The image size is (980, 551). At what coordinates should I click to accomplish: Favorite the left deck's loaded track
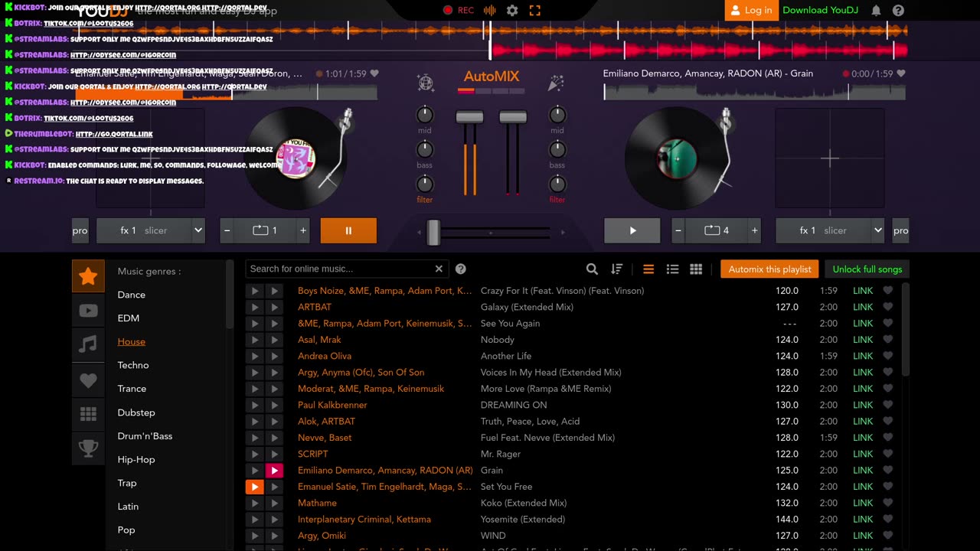click(x=374, y=74)
